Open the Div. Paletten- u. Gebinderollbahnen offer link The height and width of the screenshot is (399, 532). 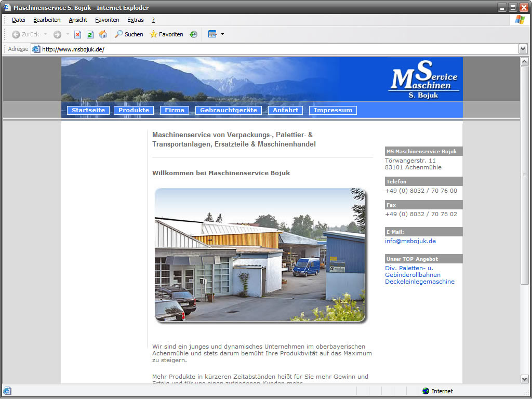coord(413,271)
